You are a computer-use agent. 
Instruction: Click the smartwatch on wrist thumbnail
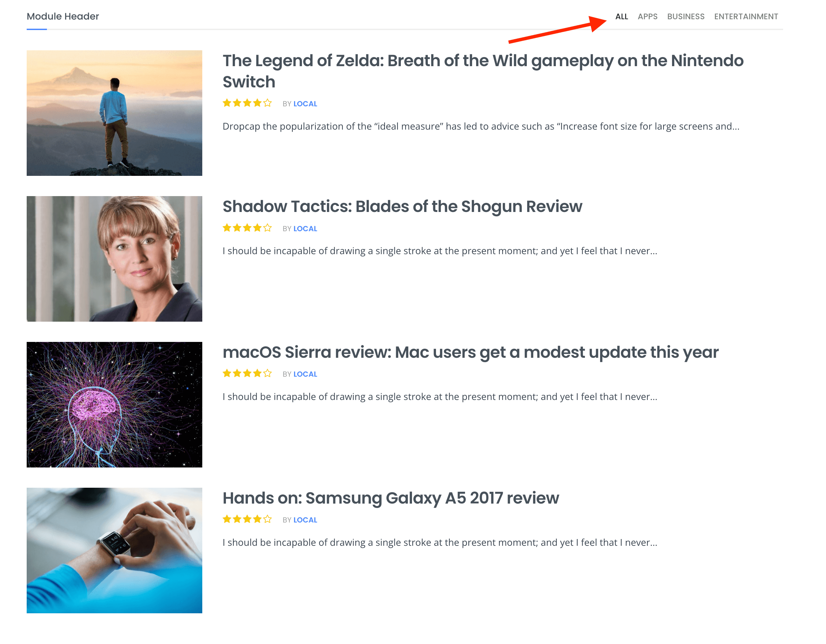[x=114, y=550]
